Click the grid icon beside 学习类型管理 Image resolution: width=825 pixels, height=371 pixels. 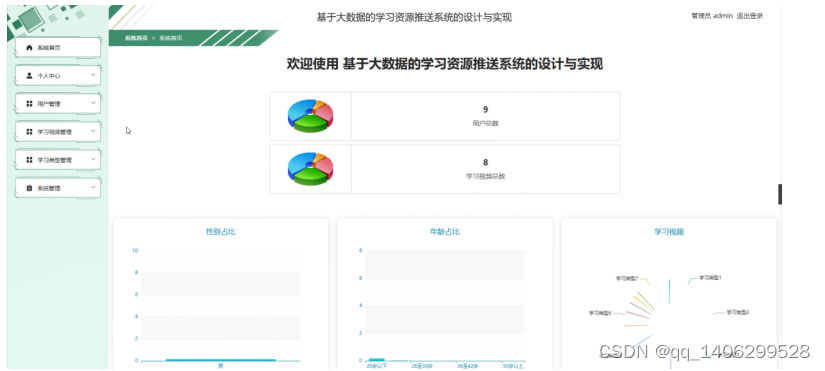(x=29, y=159)
